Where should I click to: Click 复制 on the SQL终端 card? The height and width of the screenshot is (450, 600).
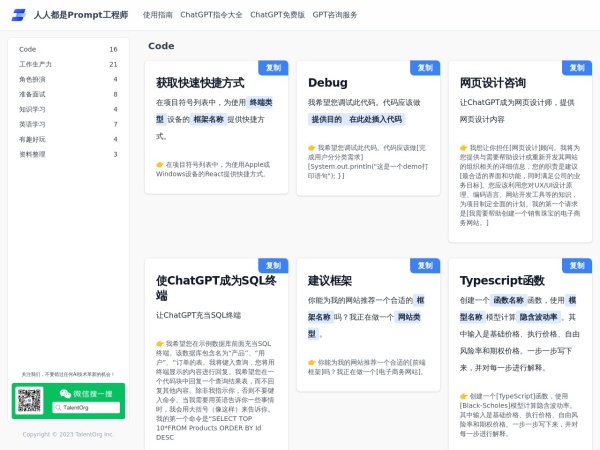tap(273, 265)
